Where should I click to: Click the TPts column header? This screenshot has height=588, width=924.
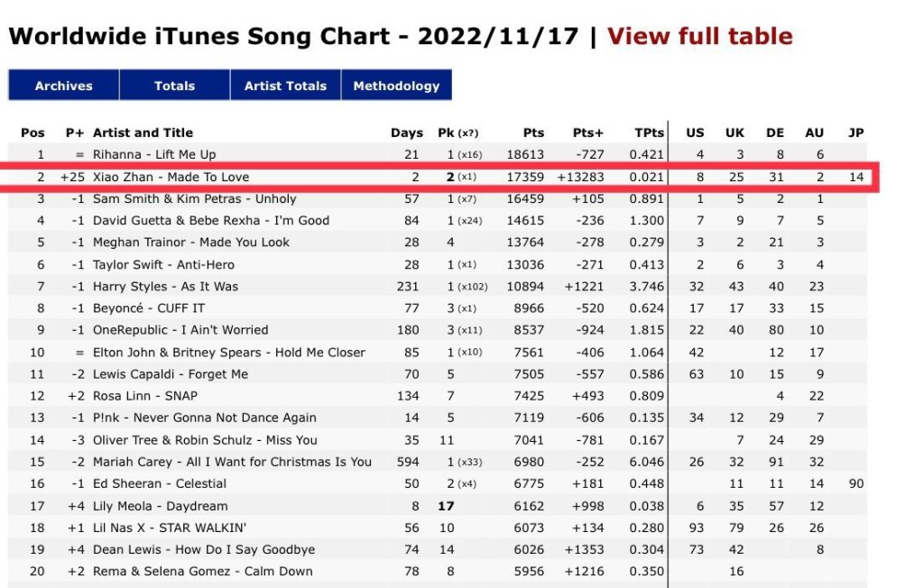(650, 133)
